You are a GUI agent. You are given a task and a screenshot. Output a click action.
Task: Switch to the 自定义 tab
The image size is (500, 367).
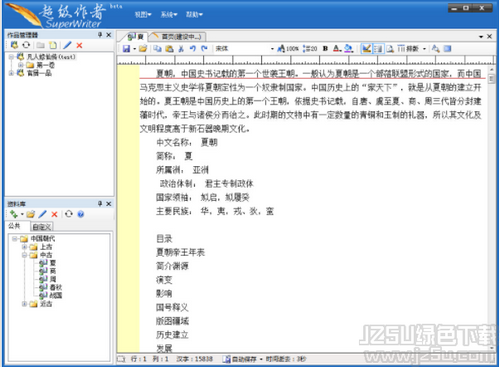[x=41, y=227]
